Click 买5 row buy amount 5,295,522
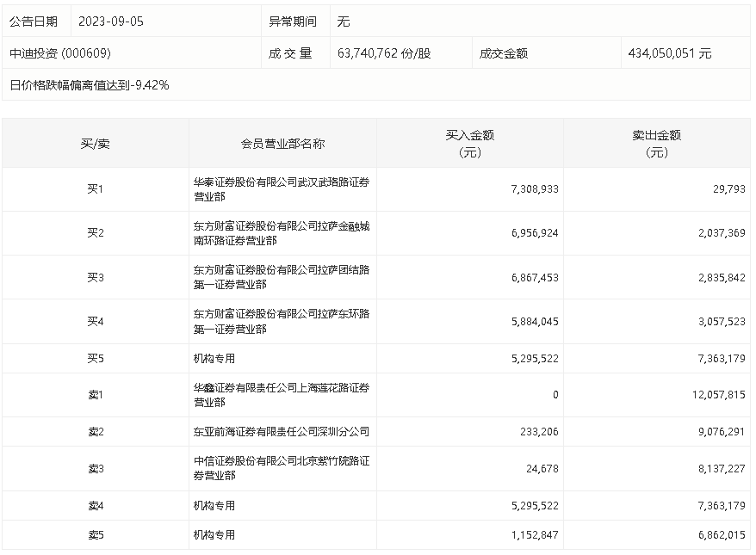The width and height of the screenshot is (756, 555). pos(535,359)
